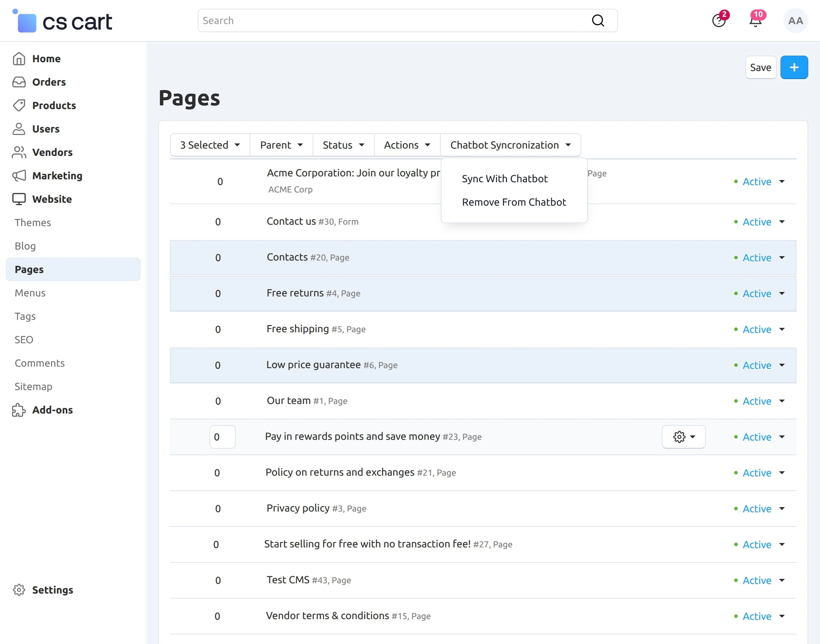
Task: Click inside the top search field
Action: pos(377,20)
